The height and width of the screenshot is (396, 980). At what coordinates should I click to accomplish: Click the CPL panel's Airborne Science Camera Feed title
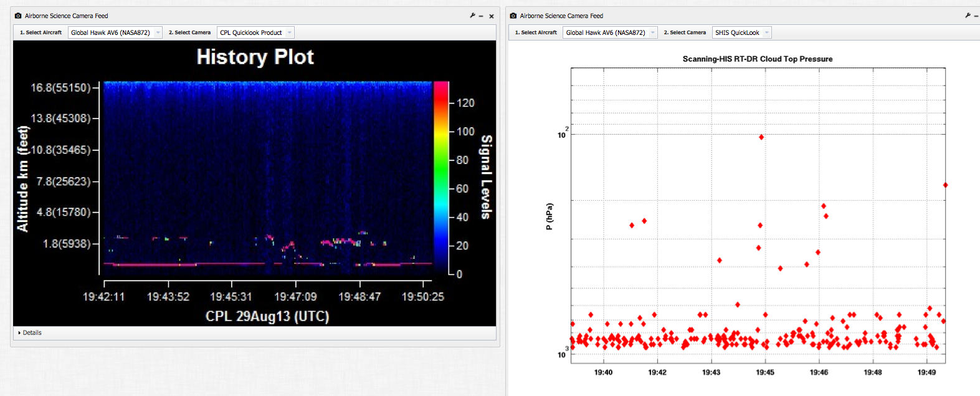tap(67, 16)
